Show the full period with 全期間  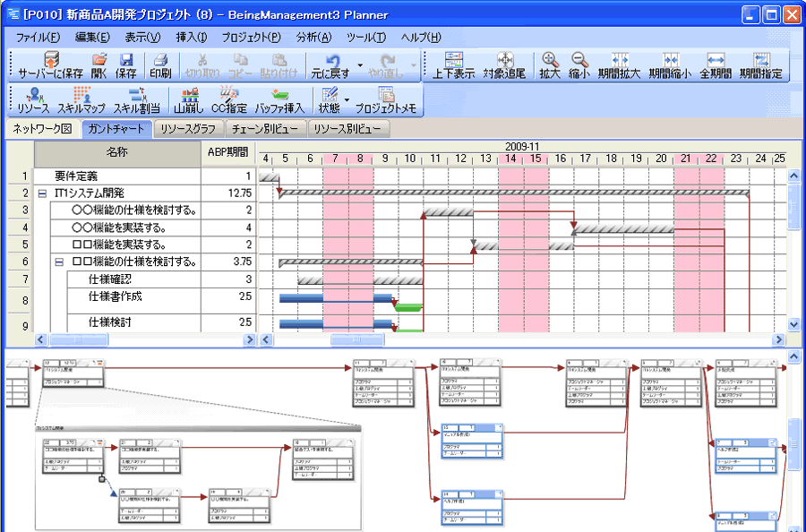pos(716,65)
